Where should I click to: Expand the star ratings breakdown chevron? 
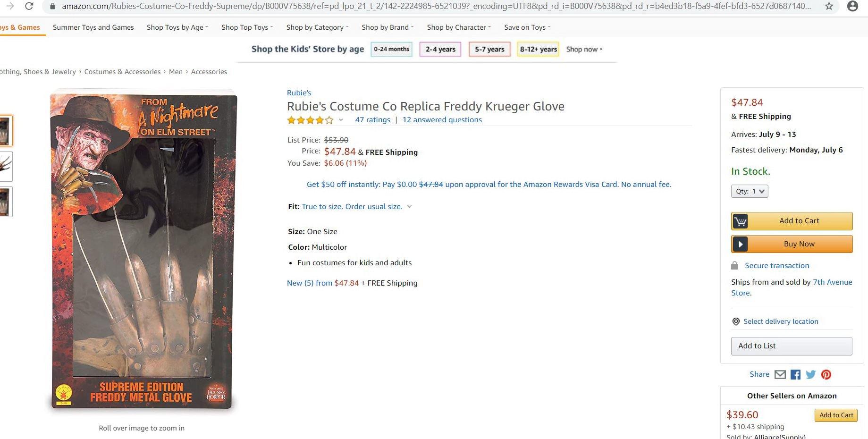pos(341,120)
